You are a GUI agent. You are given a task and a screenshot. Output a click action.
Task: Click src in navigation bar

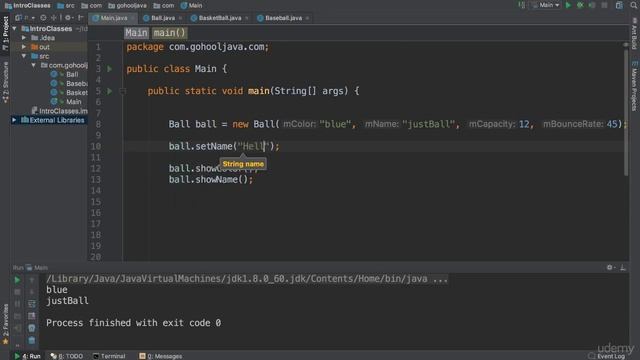(66, 5)
